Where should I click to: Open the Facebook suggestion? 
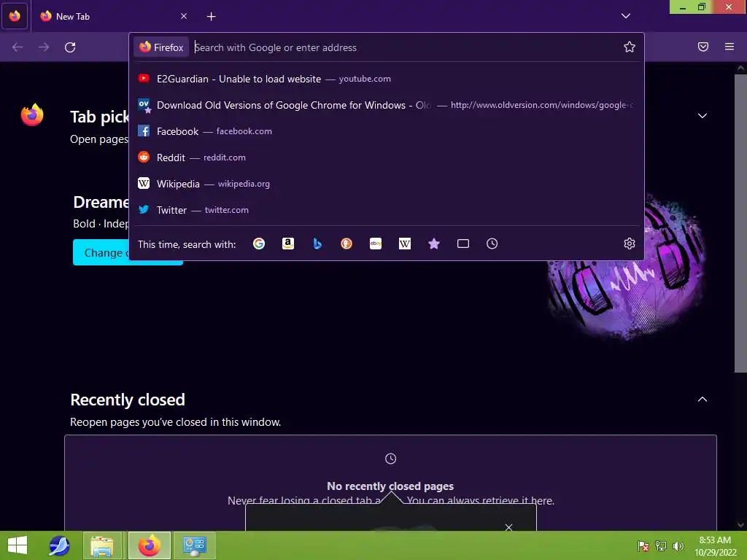(387, 131)
